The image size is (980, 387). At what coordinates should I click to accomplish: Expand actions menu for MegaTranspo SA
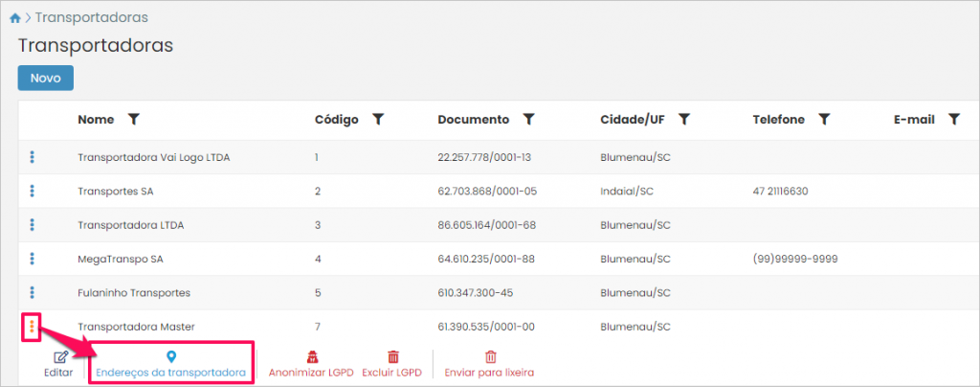pyautogui.click(x=32, y=259)
